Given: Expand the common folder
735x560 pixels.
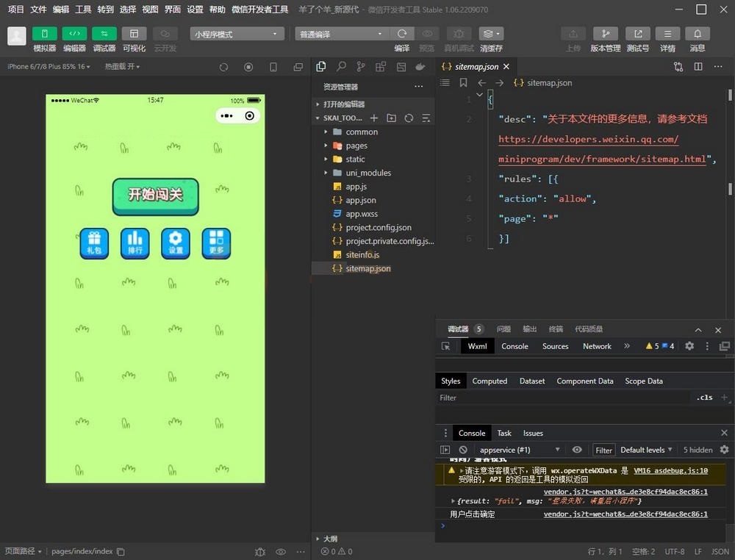Looking at the screenshot, I should 373,132.
